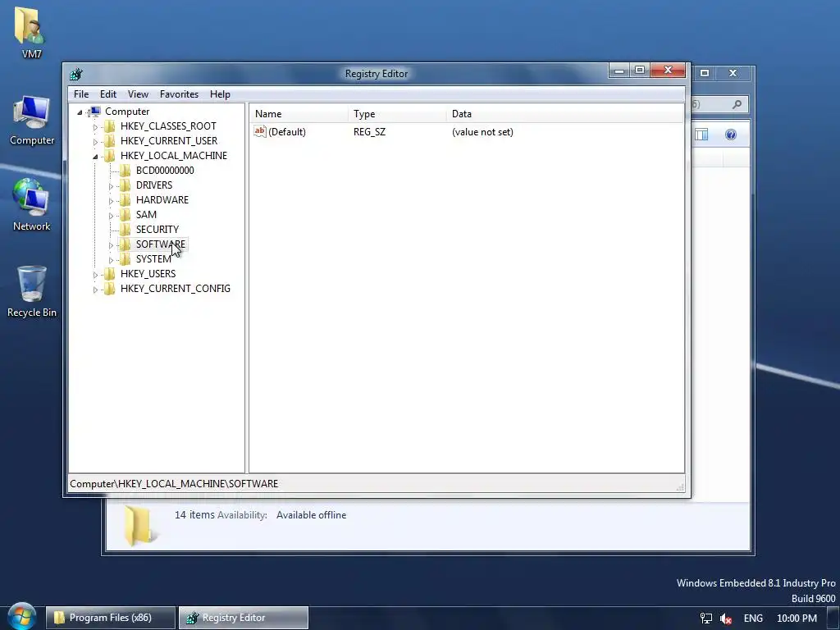
Task: Expand the HKEY_CURRENT_USER key
Action: point(95,142)
